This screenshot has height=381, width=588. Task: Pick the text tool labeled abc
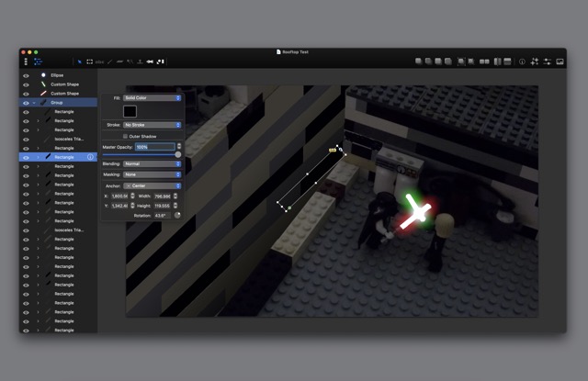[99, 62]
